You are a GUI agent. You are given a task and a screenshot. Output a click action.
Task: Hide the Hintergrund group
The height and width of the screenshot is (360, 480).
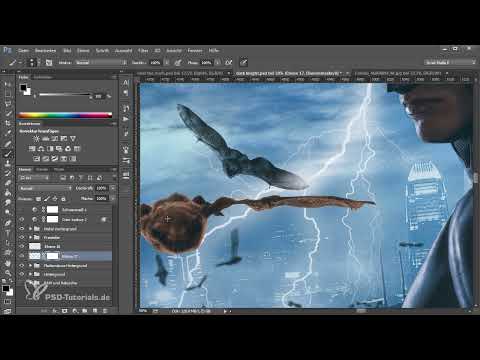(22, 274)
